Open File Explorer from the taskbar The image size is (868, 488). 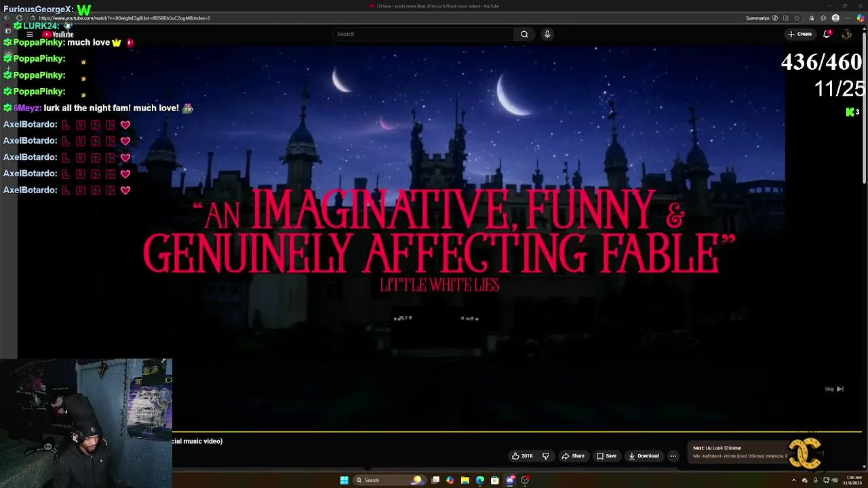click(x=465, y=481)
